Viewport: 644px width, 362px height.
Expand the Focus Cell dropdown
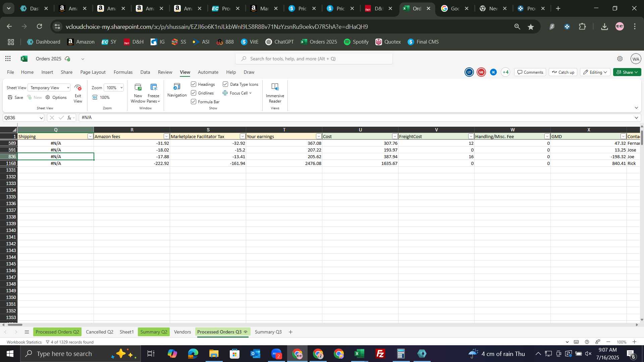pyautogui.click(x=250, y=93)
